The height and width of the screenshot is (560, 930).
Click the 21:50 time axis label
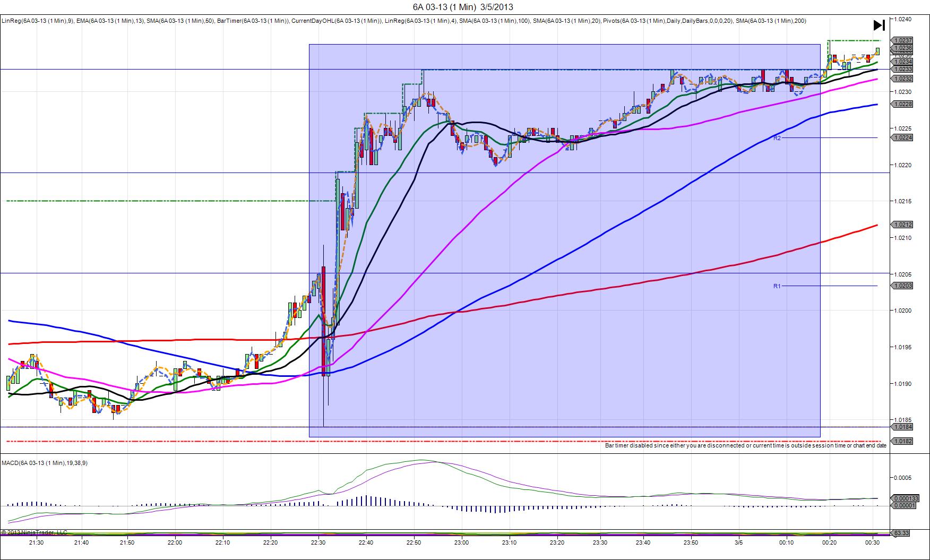(x=127, y=542)
